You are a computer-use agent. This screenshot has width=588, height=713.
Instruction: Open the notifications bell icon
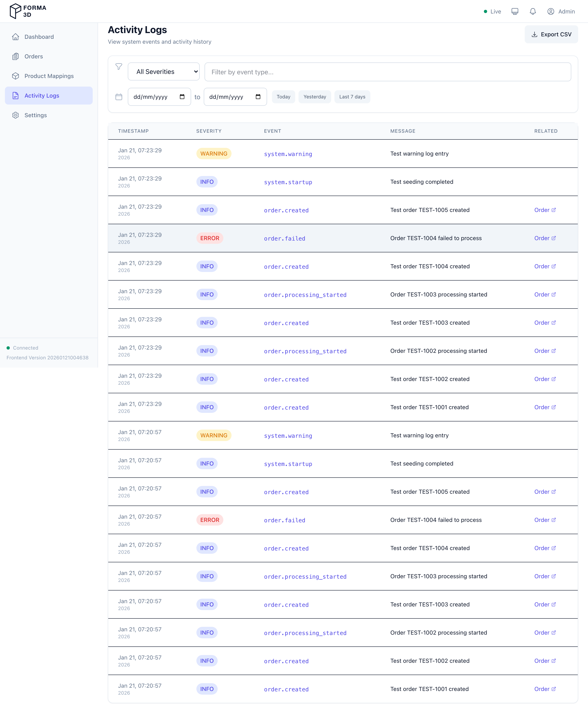(x=532, y=11)
